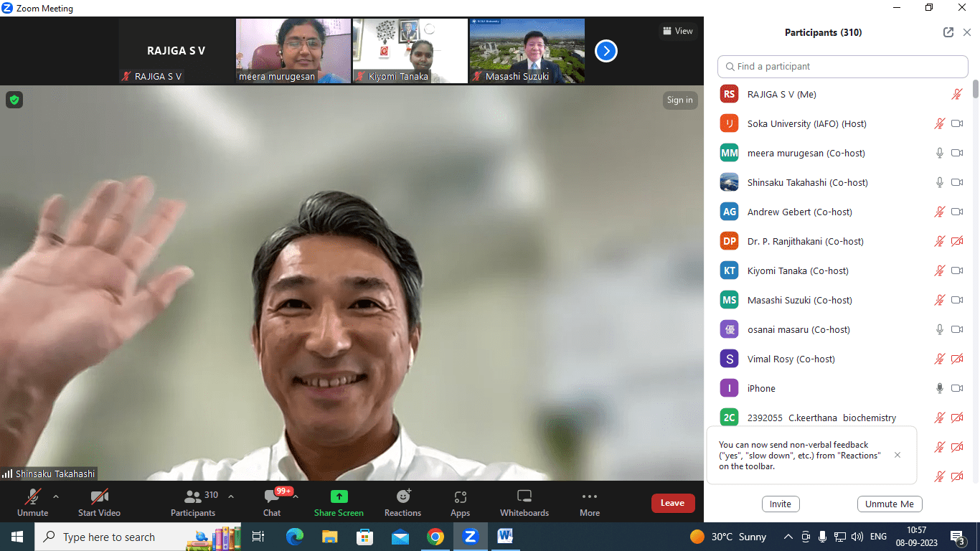The image size is (980, 551).
Task: Open More options in the meeting toolbar
Action: 590,502
